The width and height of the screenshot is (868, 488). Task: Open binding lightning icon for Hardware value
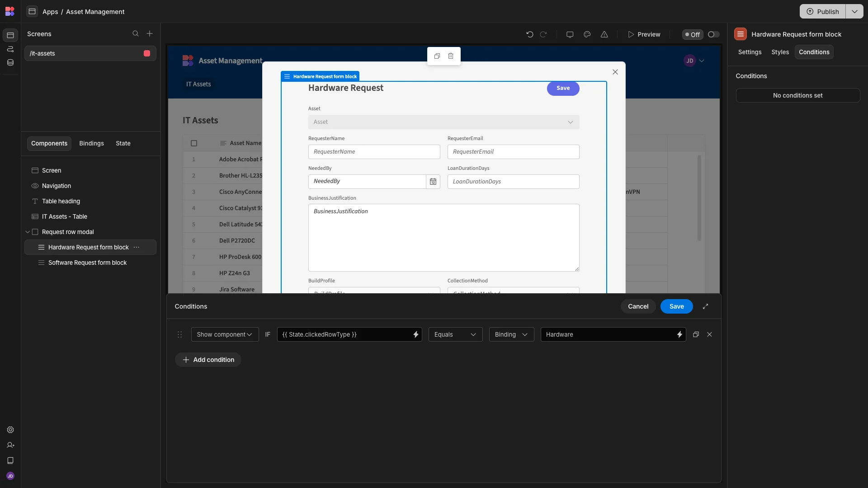(x=679, y=334)
